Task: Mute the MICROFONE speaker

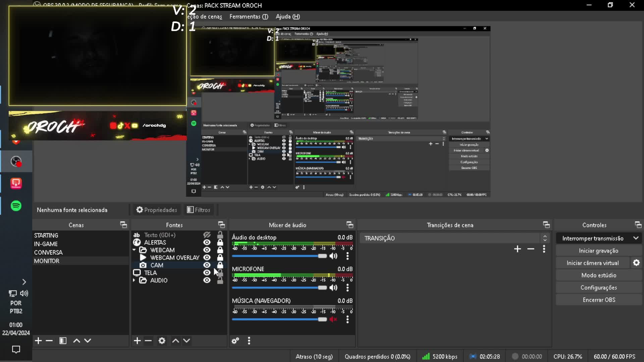Action: 333,288
